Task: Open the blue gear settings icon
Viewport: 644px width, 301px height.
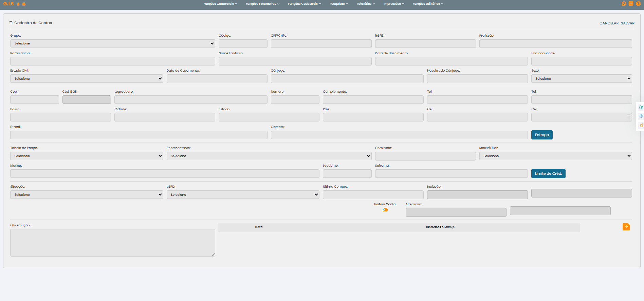Action: point(641,116)
